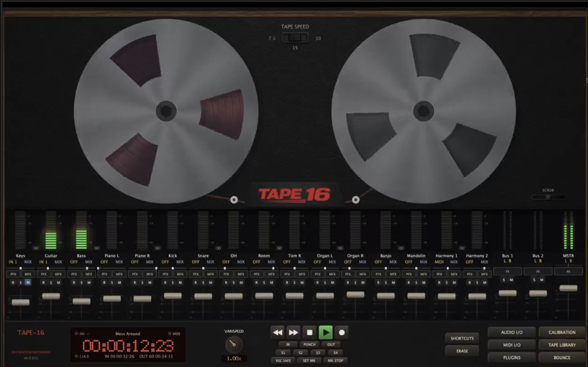Open the Piano L output selector showing MIX
Screen dimensions: 588x367
point(119,262)
